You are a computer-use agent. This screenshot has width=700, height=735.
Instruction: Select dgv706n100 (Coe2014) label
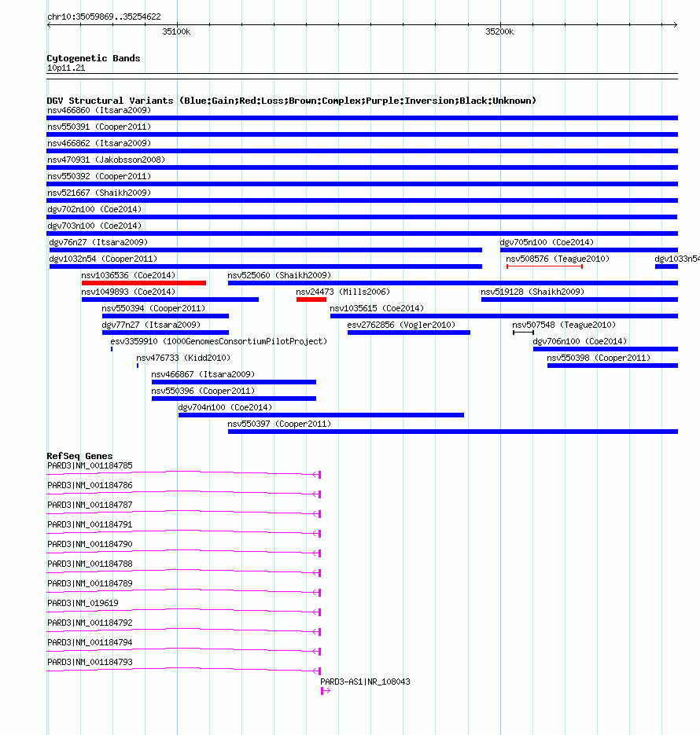point(580,341)
